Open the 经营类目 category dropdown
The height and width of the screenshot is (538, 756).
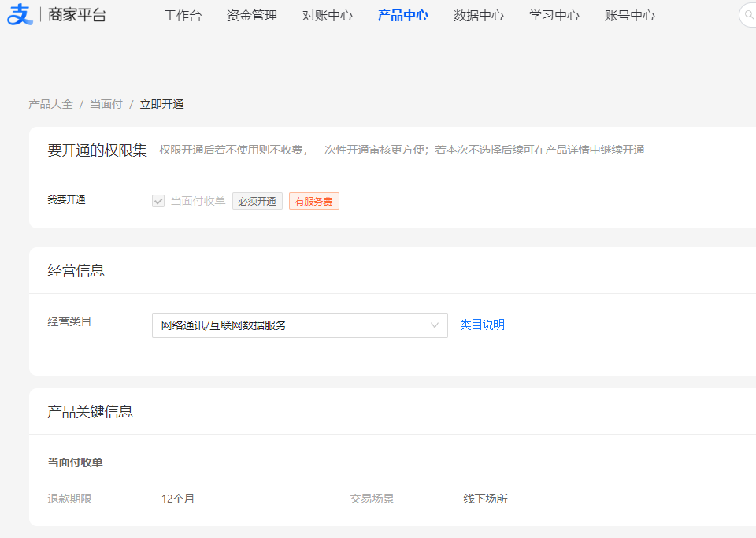[299, 325]
